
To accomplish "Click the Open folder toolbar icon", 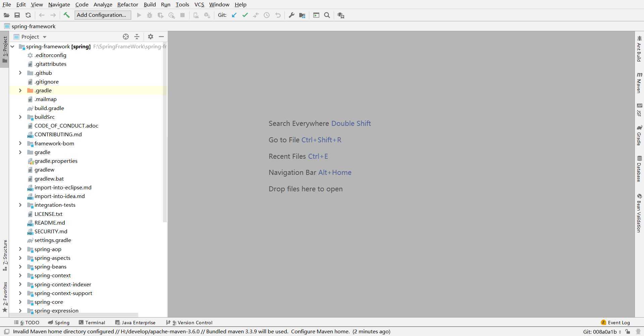I will point(6,15).
